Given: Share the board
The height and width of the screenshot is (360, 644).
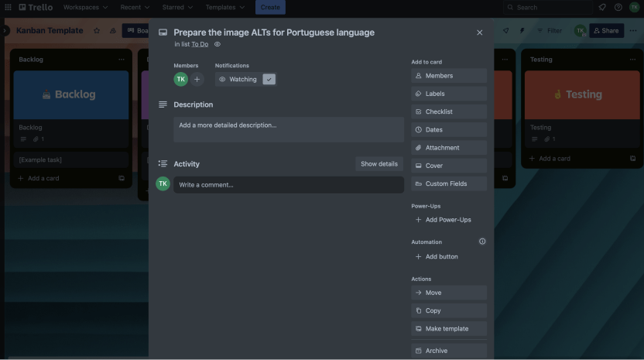Looking at the screenshot, I should point(606,30).
